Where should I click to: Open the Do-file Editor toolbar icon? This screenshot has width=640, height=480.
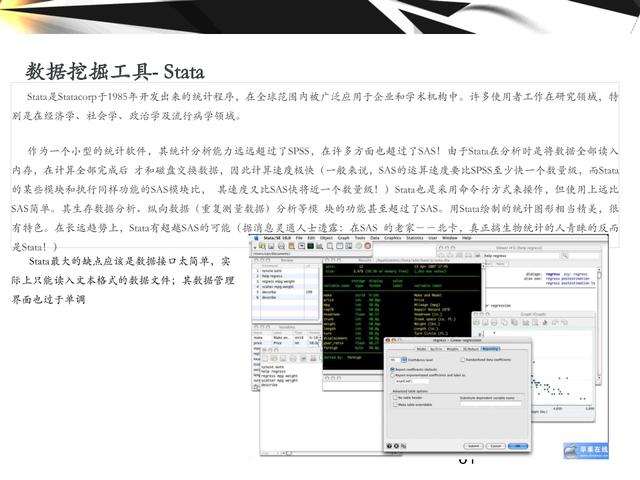pyautogui.click(x=330, y=246)
